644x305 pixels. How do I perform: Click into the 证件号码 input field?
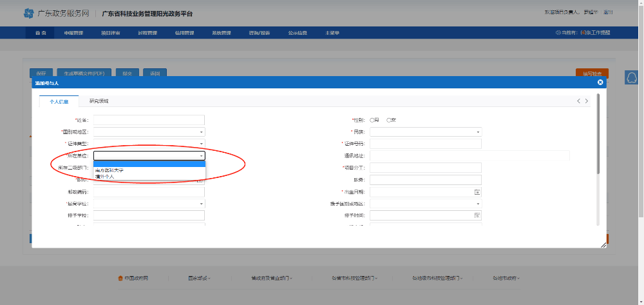[x=425, y=143]
